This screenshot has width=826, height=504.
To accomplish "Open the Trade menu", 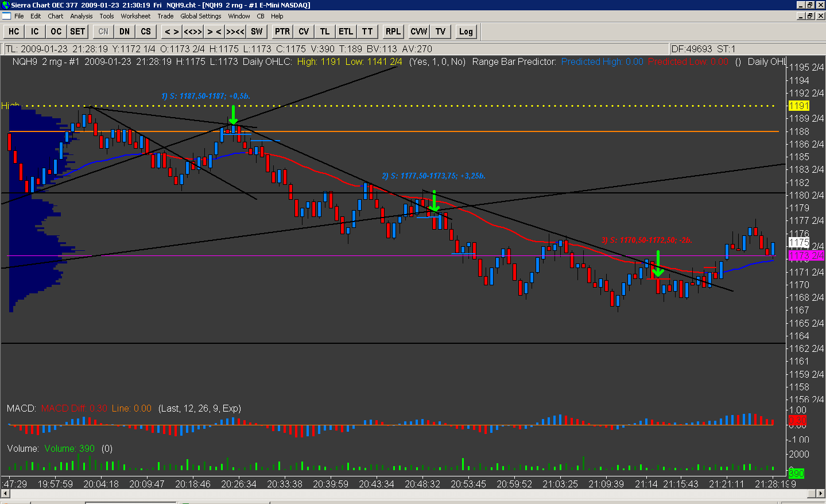I will [x=165, y=16].
